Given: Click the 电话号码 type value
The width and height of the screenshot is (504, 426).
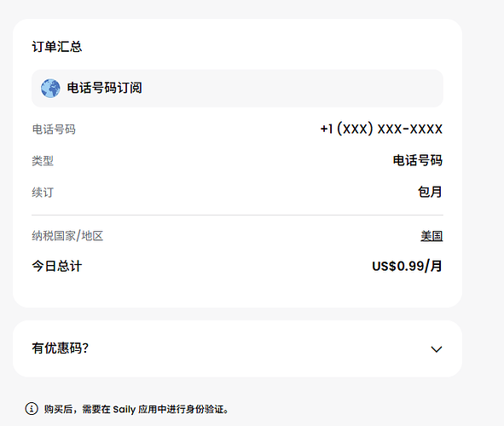Looking at the screenshot, I should coord(418,160).
